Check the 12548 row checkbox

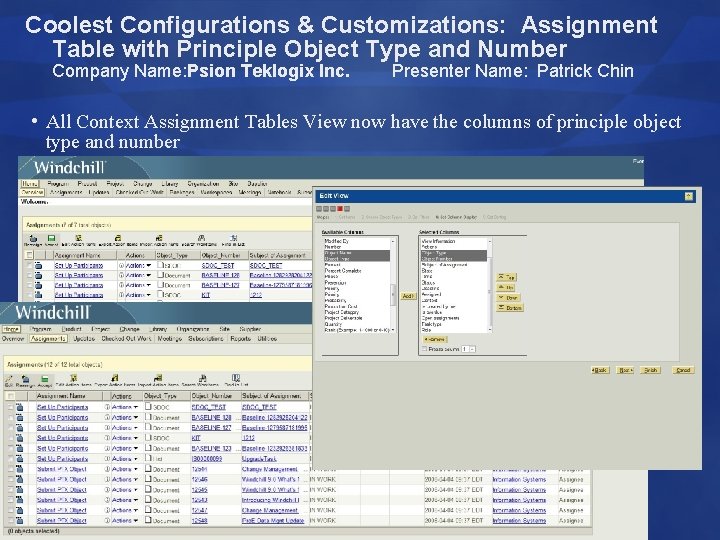pos(11,521)
